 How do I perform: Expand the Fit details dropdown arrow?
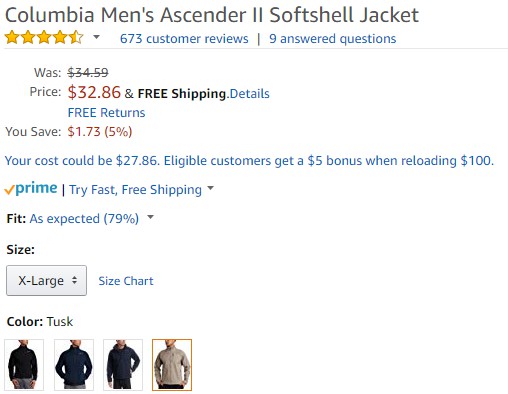[151, 217]
